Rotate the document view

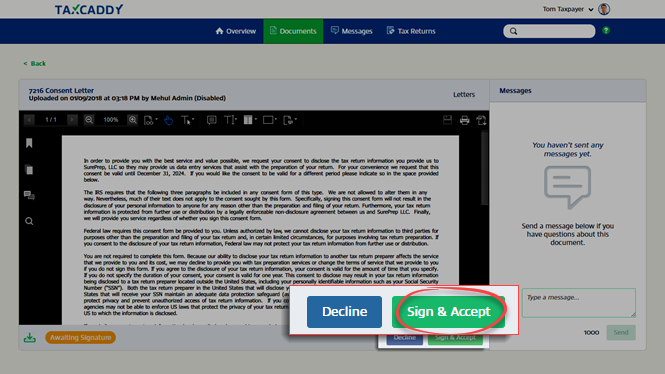(x=481, y=120)
